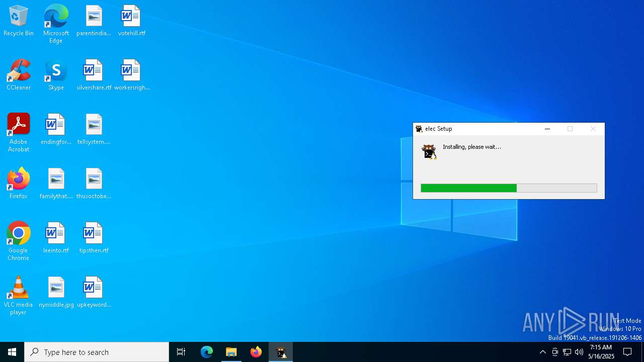The height and width of the screenshot is (362, 644).
Task: Open Task View on the taskbar
Action: [x=181, y=352]
